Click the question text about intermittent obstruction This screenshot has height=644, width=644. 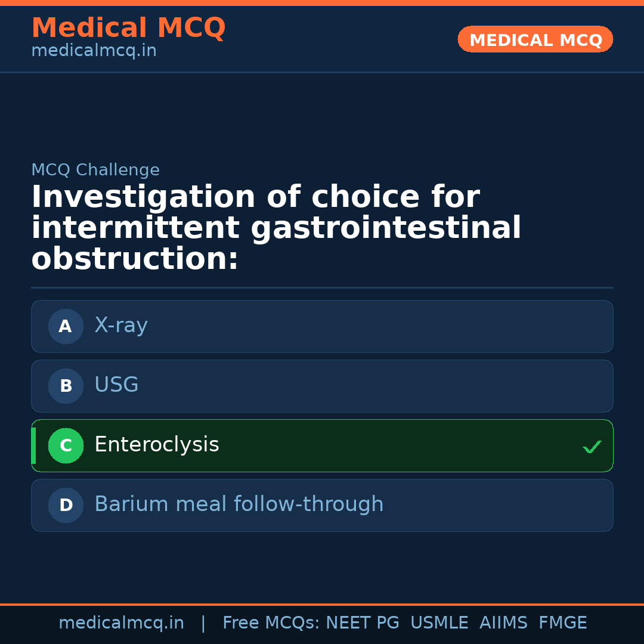pyautogui.click(x=276, y=228)
